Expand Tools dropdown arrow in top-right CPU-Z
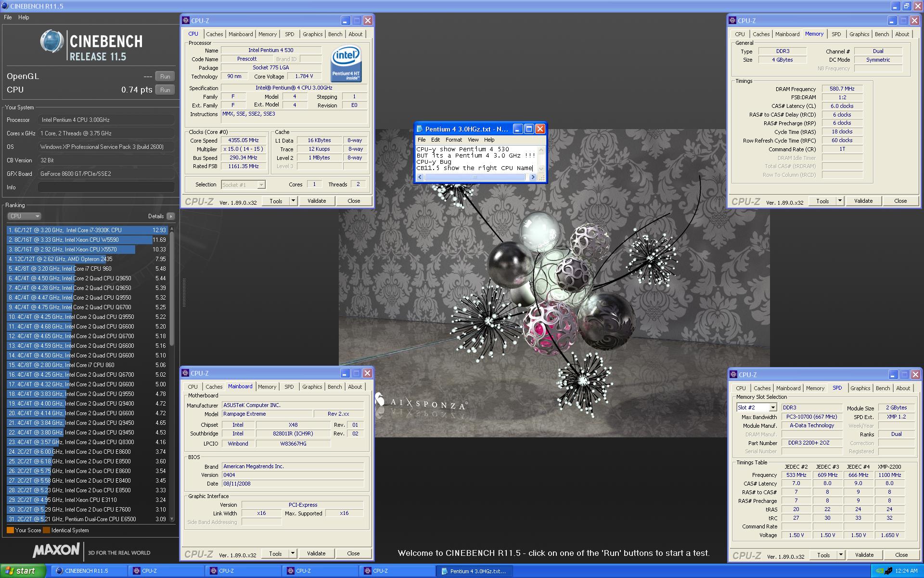The height and width of the screenshot is (578, 924). click(840, 201)
